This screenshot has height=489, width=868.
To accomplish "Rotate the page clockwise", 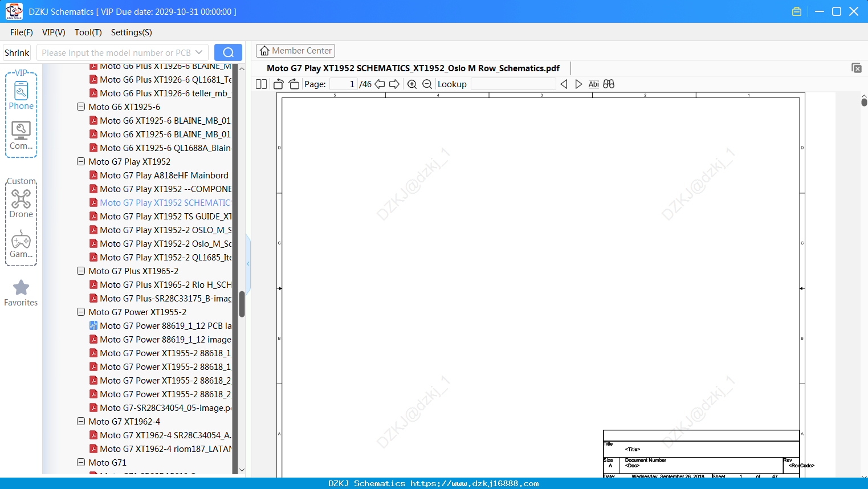I will click(x=294, y=84).
